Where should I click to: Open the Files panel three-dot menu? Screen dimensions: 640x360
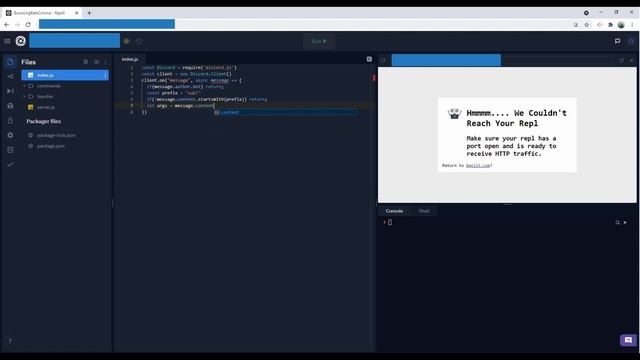[105, 62]
